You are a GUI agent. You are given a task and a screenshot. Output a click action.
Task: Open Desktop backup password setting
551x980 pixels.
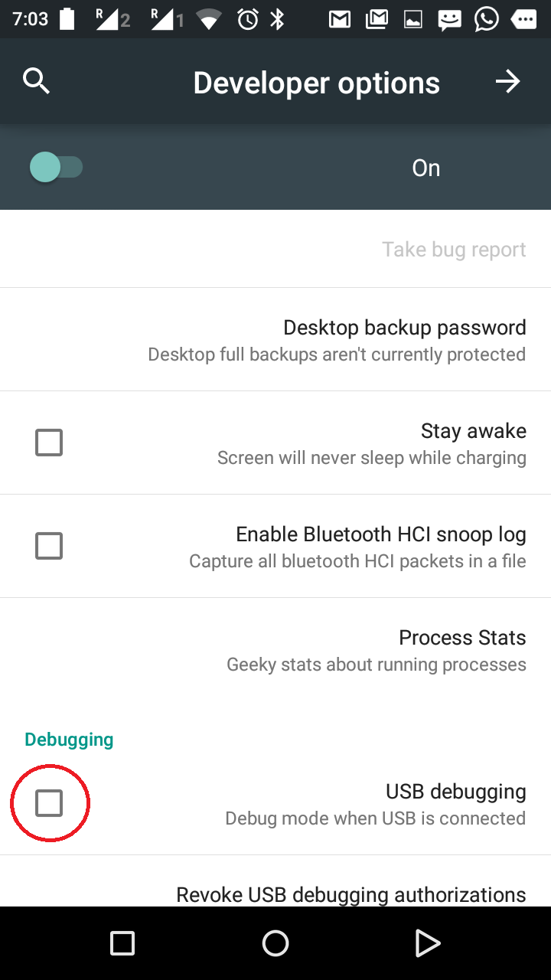pyautogui.click(x=275, y=339)
